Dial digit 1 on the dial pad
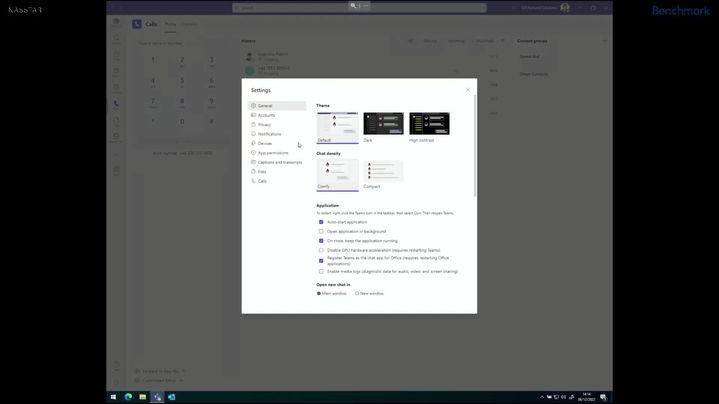 (x=153, y=61)
